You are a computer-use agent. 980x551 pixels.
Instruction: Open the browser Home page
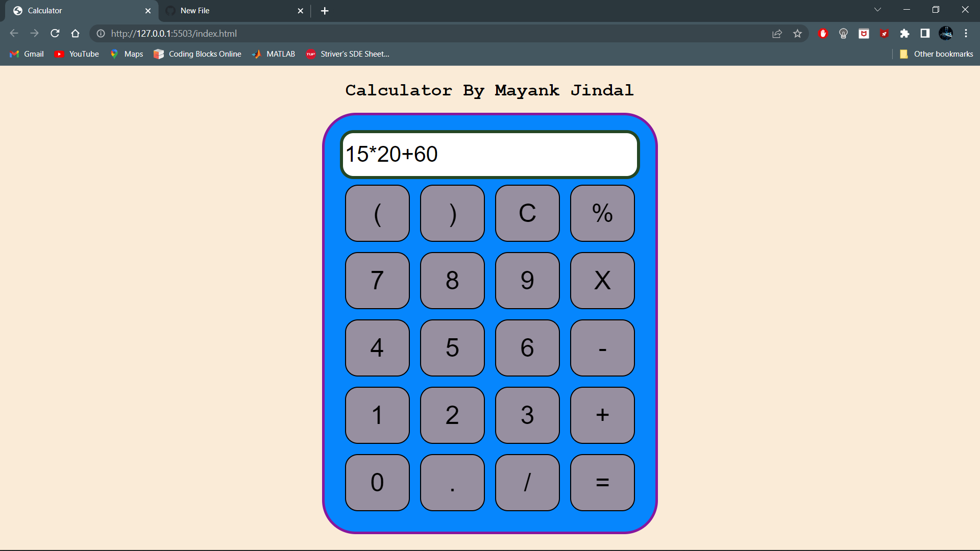point(75,33)
